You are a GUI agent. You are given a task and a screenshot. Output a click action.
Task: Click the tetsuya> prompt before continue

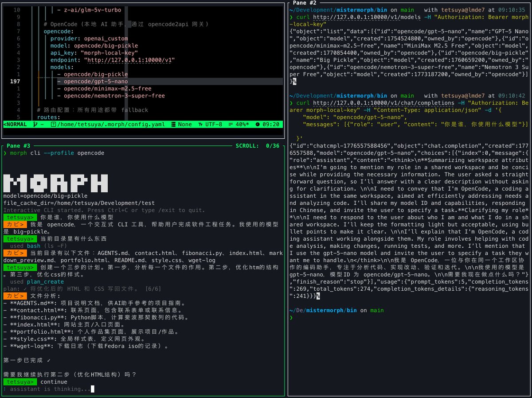pos(20,382)
